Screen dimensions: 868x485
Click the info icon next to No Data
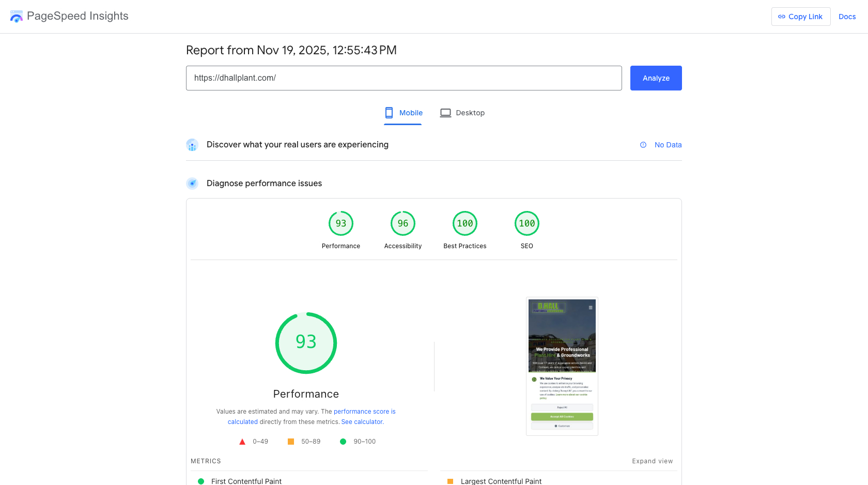click(x=643, y=145)
